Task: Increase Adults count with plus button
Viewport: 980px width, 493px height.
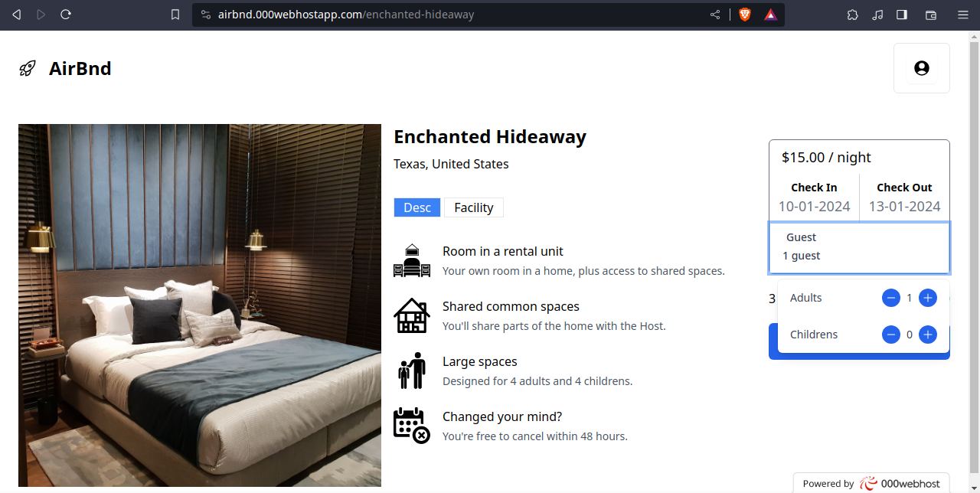Action: (x=928, y=298)
